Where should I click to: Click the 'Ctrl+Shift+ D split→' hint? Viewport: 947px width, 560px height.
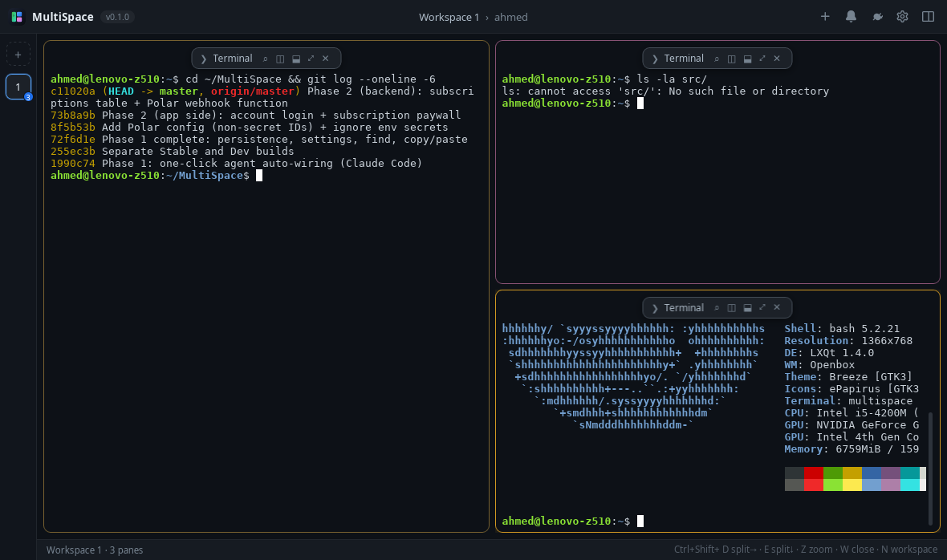tap(715, 550)
